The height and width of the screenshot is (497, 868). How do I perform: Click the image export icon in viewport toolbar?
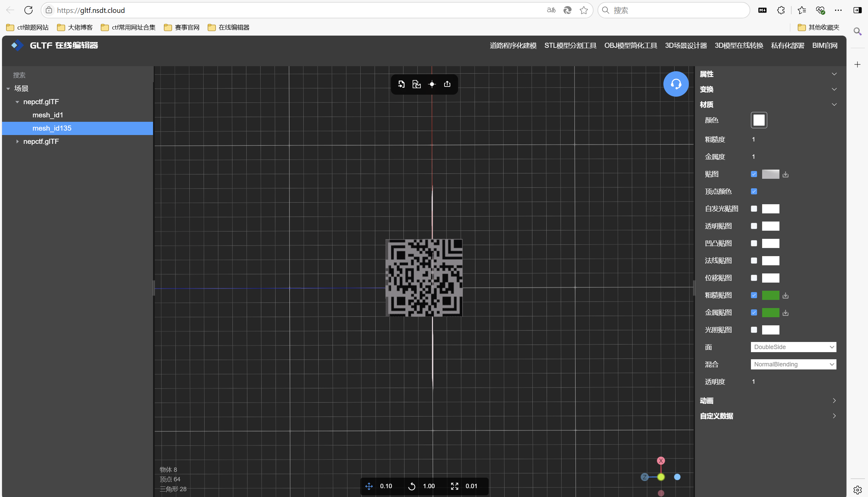pyautogui.click(x=416, y=84)
